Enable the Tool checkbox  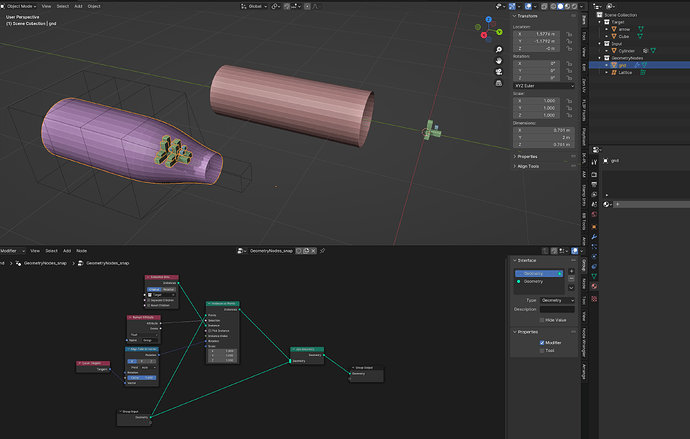tap(542, 351)
